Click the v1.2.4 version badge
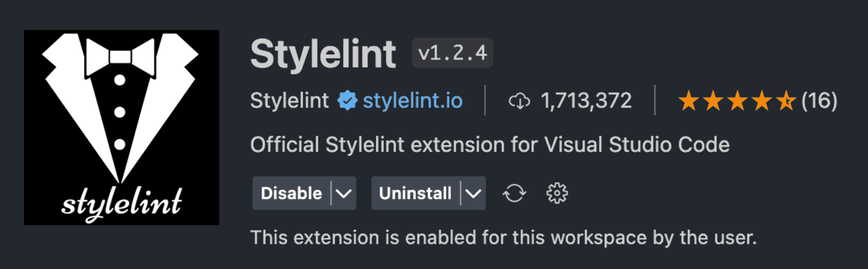The height and width of the screenshot is (269, 868). pyautogui.click(x=452, y=53)
